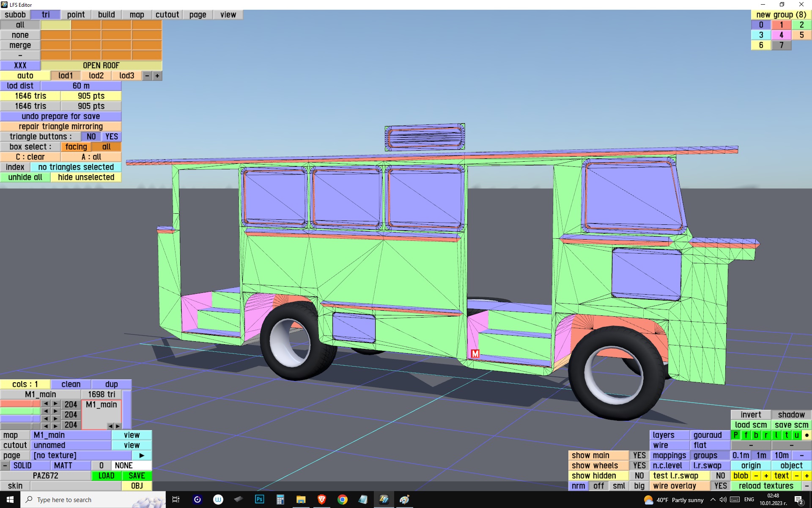Select the top view 't' button
Viewport: 812px width, 508px height.
tap(787, 435)
